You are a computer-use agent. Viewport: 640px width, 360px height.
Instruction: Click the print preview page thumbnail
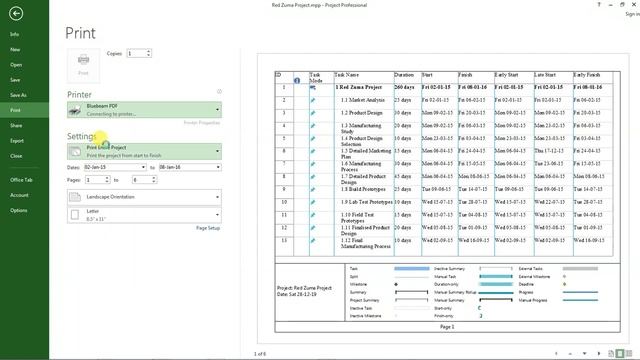coord(443,199)
